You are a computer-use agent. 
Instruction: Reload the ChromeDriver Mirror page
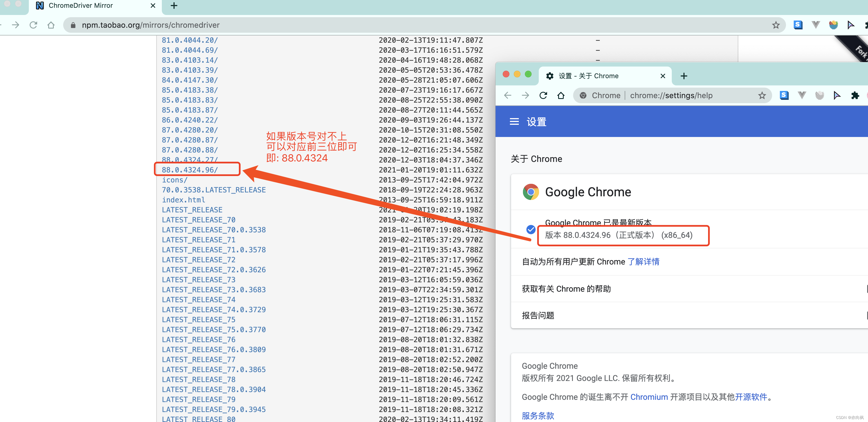[x=33, y=25]
